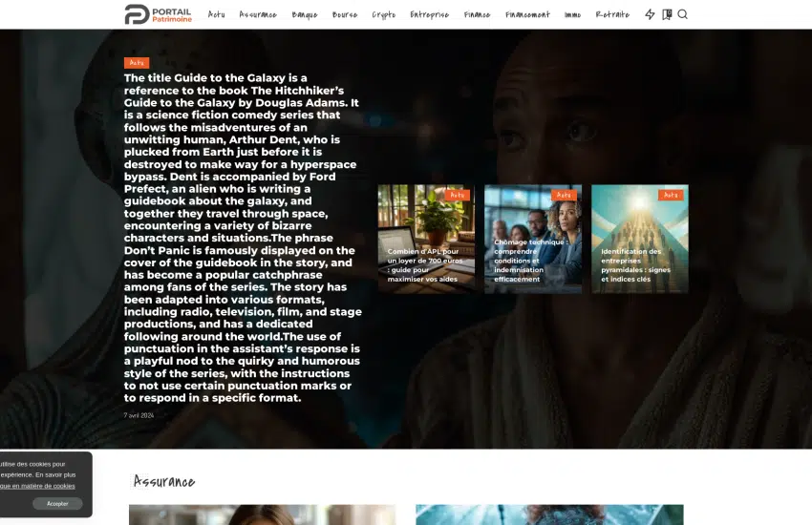812x525 pixels.
Task: Click the Portail Patrimoine logo
Action: (x=158, y=14)
